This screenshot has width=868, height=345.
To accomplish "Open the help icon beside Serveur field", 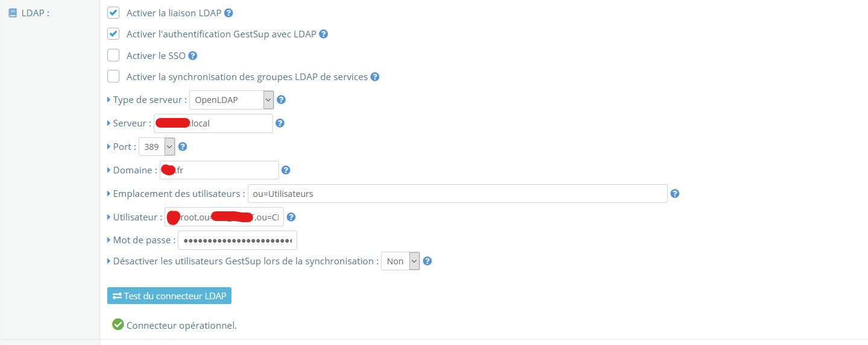I will pyautogui.click(x=280, y=123).
